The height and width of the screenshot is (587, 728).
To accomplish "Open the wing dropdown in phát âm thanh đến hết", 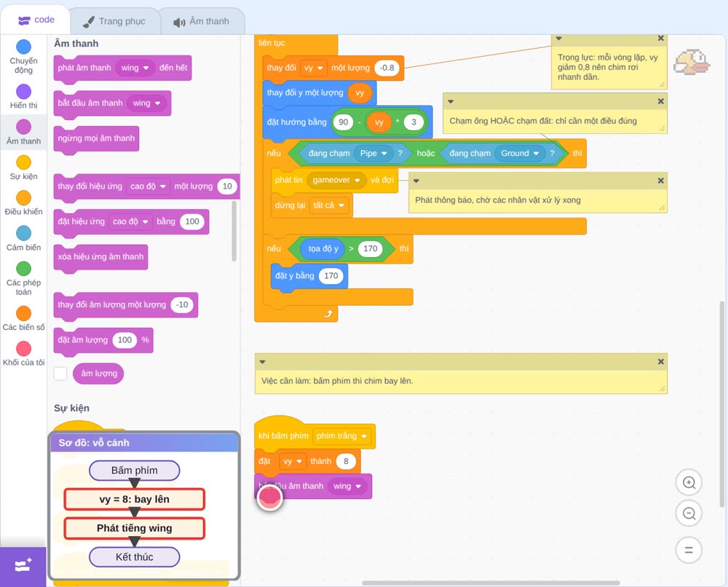I will (x=135, y=68).
